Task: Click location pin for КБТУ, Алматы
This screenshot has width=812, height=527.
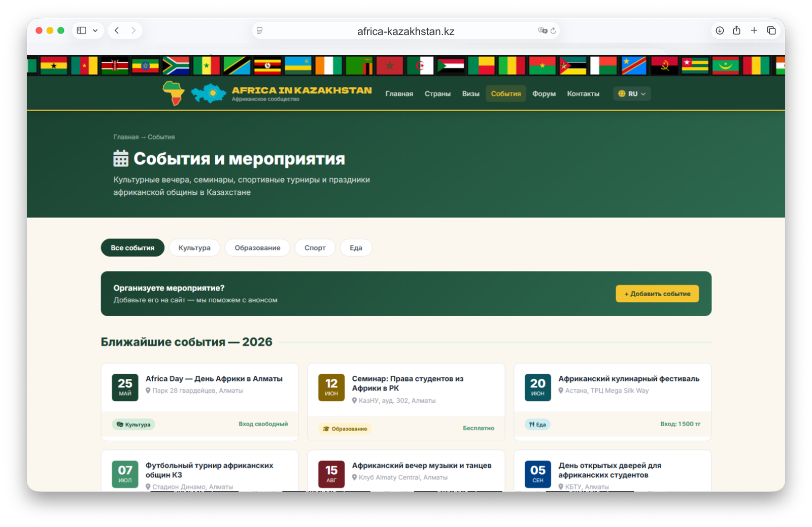Action: (561, 487)
